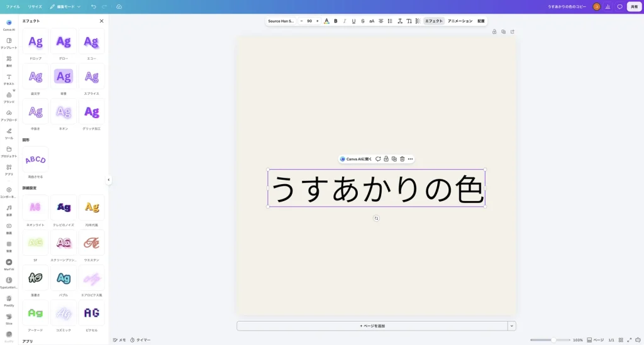
Task: Open the テキスト (Text) sidebar tab
Action: (9, 79)
